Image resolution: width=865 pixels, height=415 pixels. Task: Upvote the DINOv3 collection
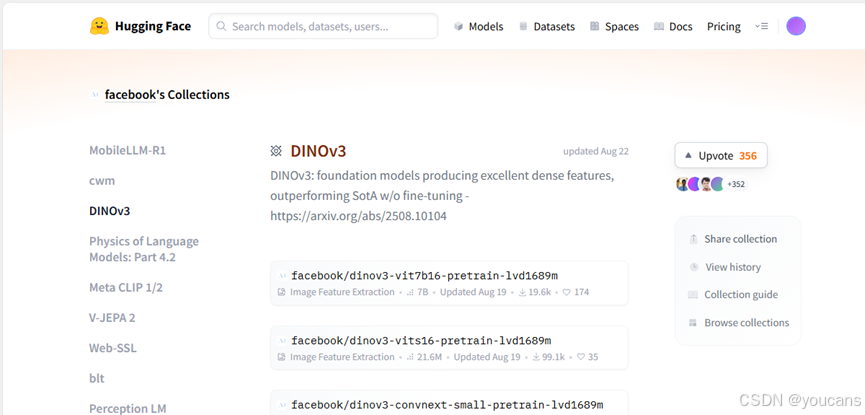pyautogui.click(x=721, y=156)
